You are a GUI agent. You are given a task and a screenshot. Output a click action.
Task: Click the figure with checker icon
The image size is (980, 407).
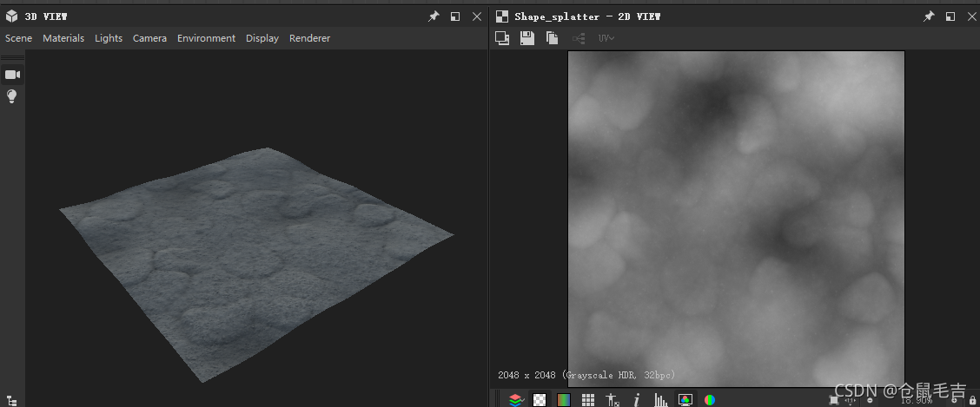(x=612, y=399)
